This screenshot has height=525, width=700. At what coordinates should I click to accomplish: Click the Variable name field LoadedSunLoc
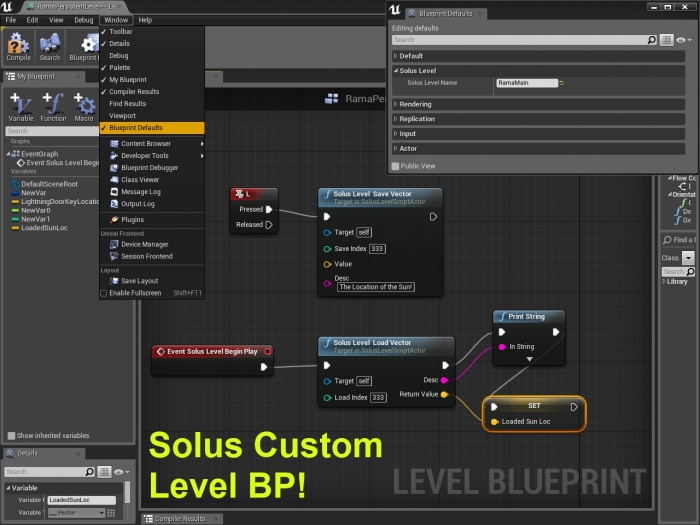[x=82, y=500]
